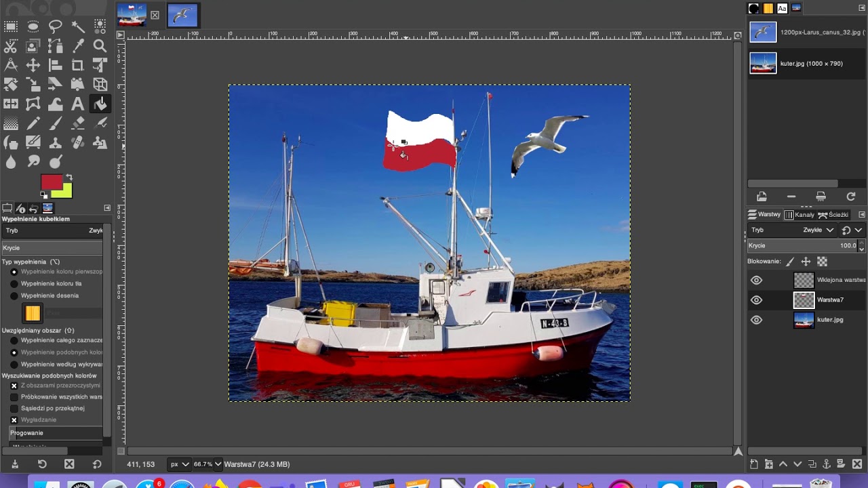868x488 pixels.
Task: Toggle visibility of Wklejona warstwa layer
Action: point(757,280)
